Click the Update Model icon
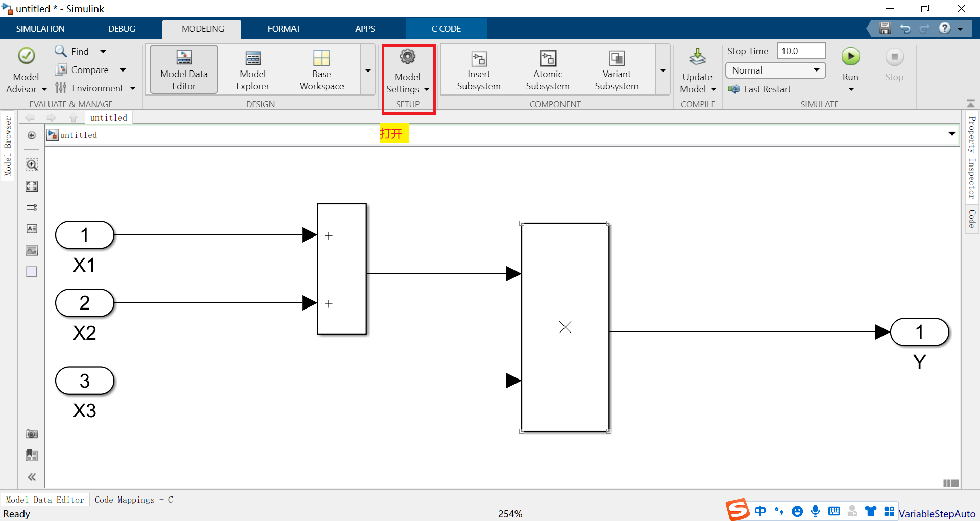This screenshot has width=980, height=521. pos(698,57)
